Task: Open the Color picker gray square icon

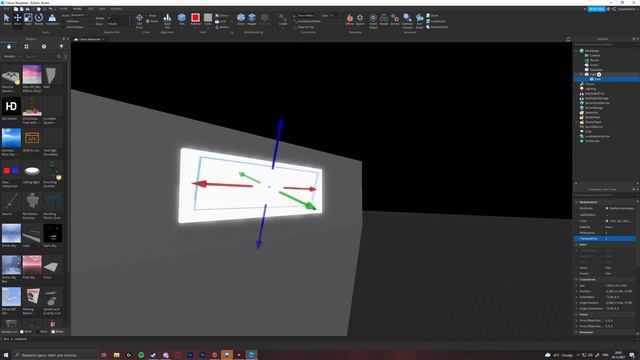Action: click(208, 19)
